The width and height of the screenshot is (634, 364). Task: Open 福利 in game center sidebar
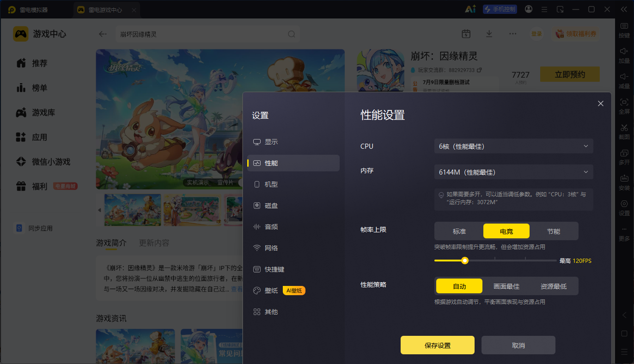coord(46,186)
